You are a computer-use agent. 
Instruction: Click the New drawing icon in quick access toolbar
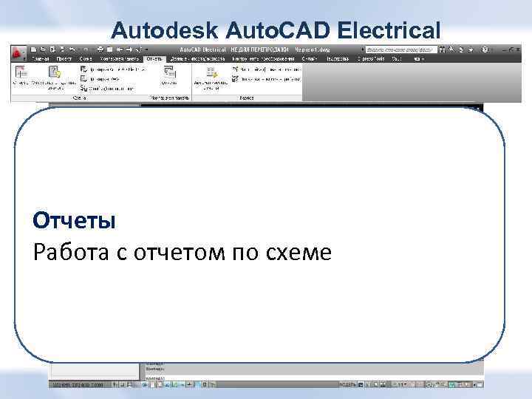[33, 50]
